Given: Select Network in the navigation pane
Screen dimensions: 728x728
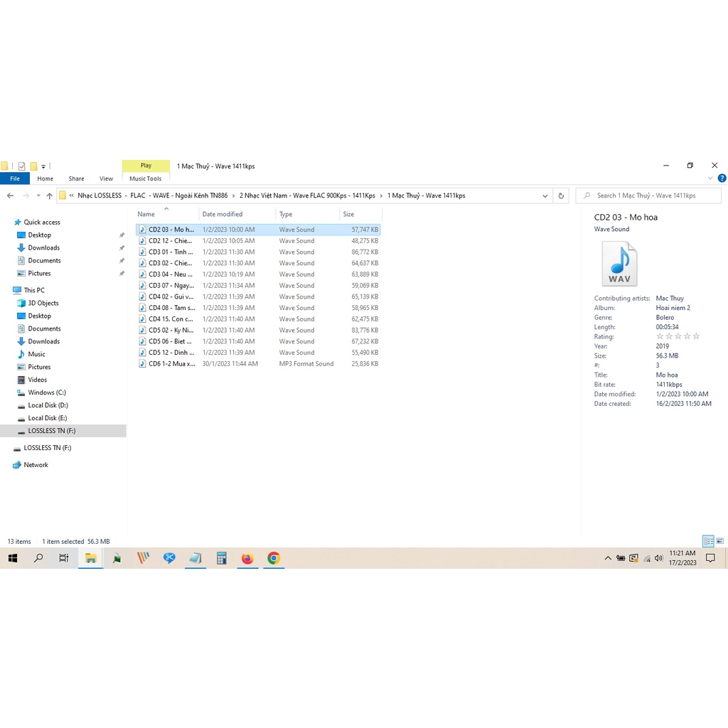Looking at the screenshot, I should pos(36,465).
